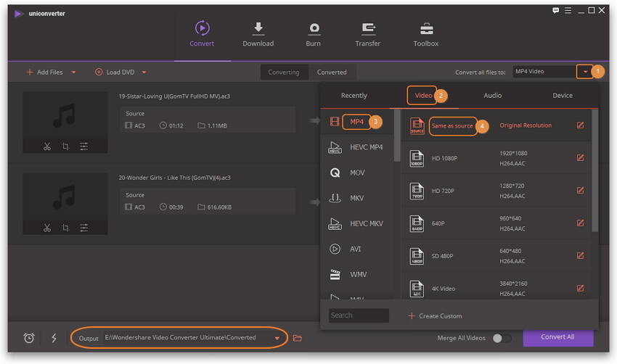Open the hamburger menu in title bar
The height and width of the screenshot is (364, 617).
click(568, 11)
